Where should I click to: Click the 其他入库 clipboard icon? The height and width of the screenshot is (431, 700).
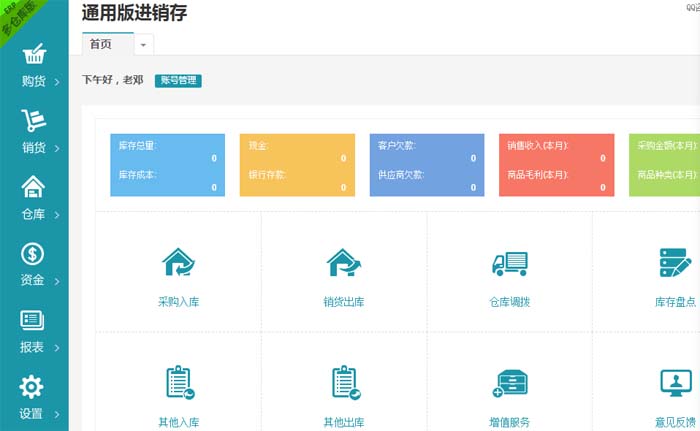(x=178, y=383)
